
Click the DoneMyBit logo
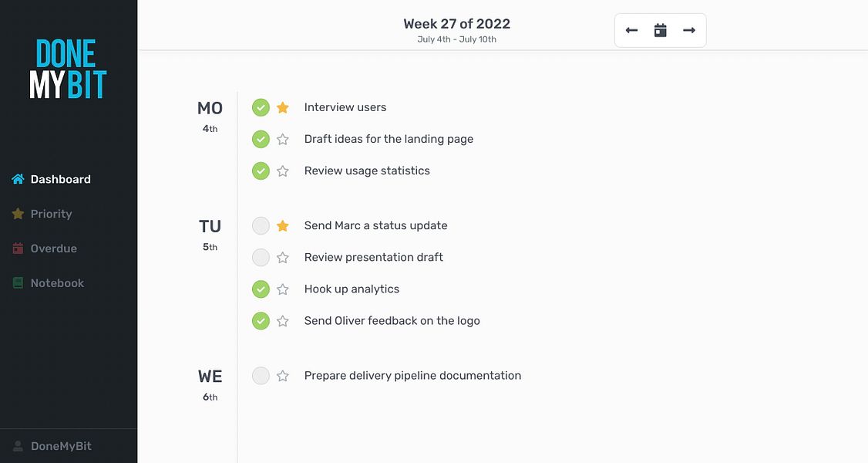pyautogui.click(x=68, y=69)
